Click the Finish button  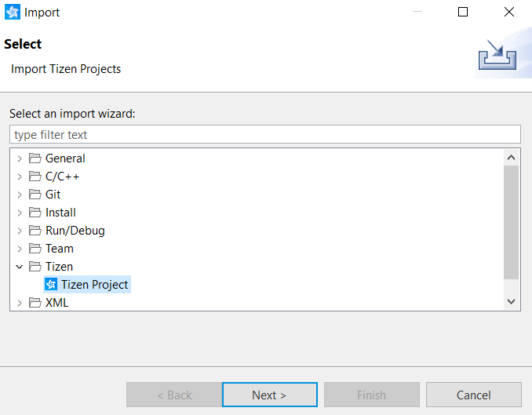371,395
